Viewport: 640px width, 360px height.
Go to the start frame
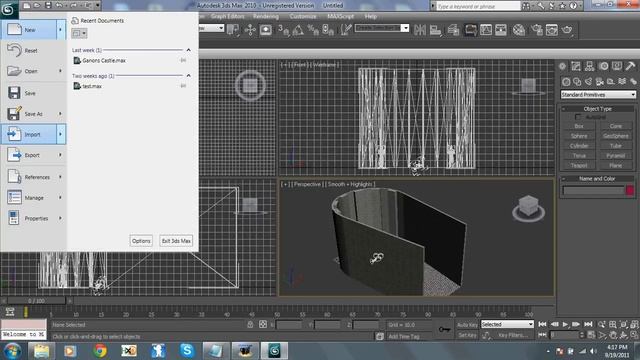pyautogui.click(x=542, y=324)
